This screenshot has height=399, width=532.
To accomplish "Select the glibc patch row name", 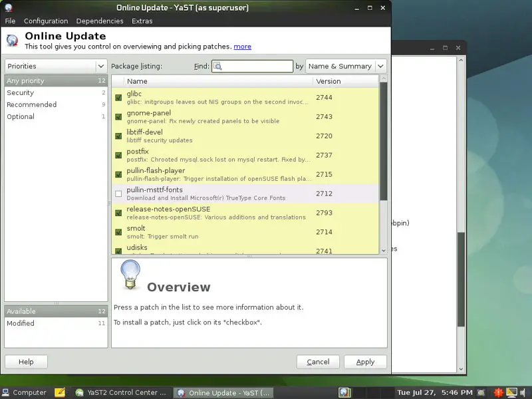I will coord(134,94).
